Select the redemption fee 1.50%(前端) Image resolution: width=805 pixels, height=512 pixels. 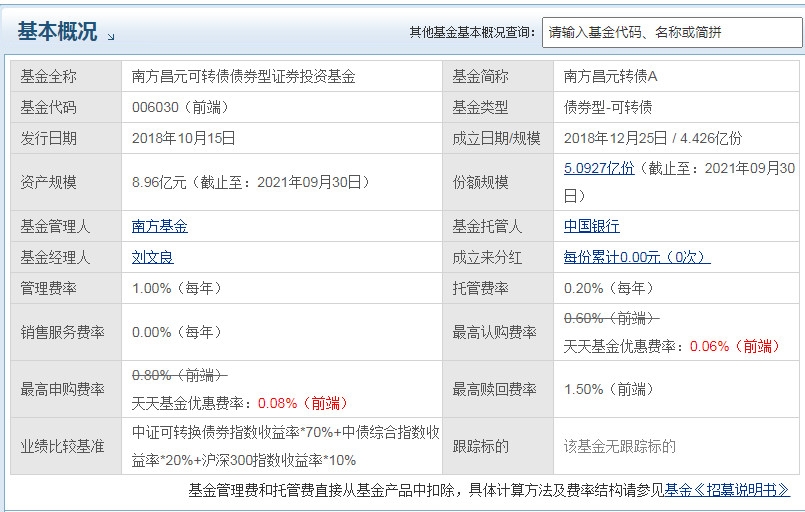[608, 389]
